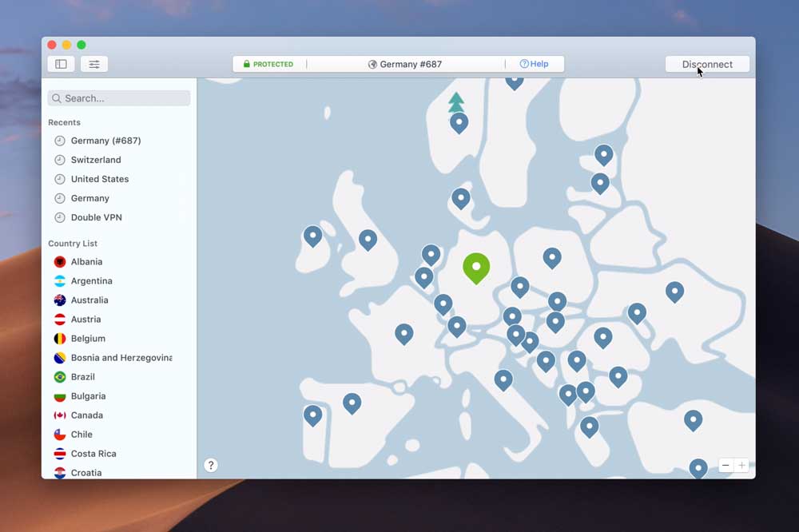Click the green fullscreen window button
Viewport: 799px width, 532px height.
[x=81, y=45]
